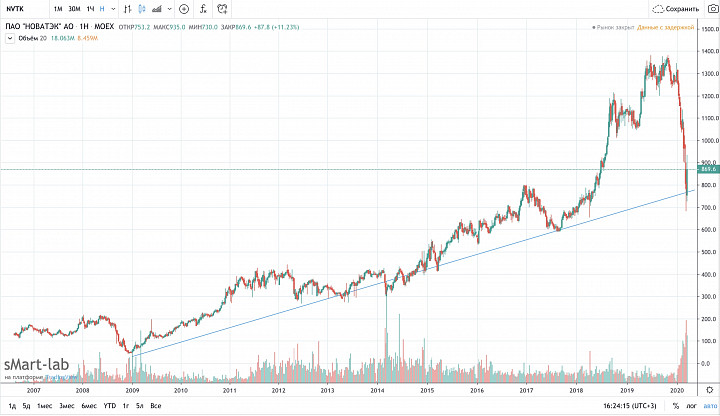Click the Рынок закрыт status
The height and width of the screenshot is (416, 720).
613,28
